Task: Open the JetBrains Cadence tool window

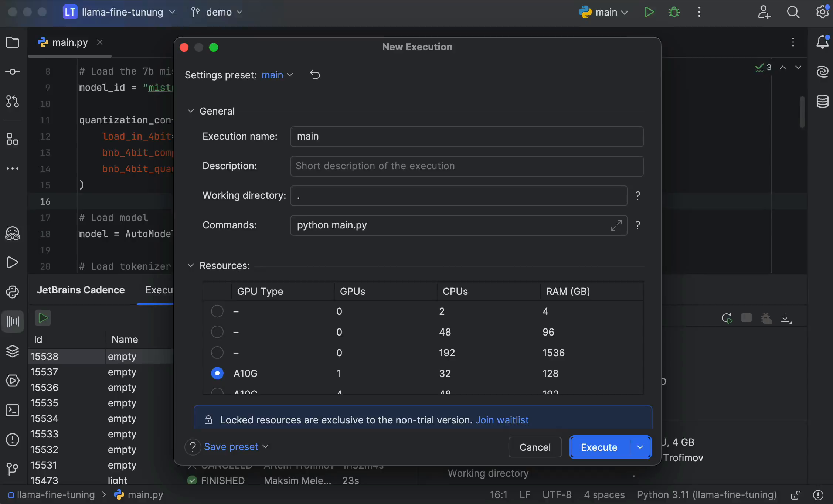Action: point(13,321)
